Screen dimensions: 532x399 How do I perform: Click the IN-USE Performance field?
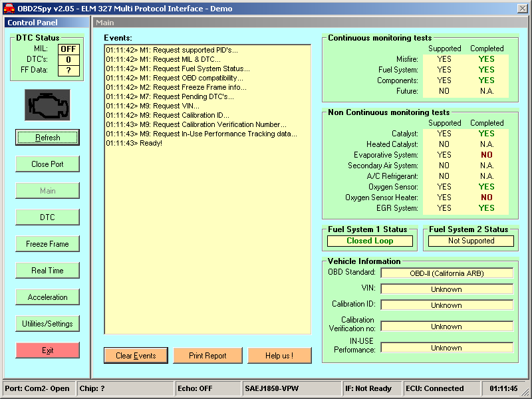tap(447, 348)
